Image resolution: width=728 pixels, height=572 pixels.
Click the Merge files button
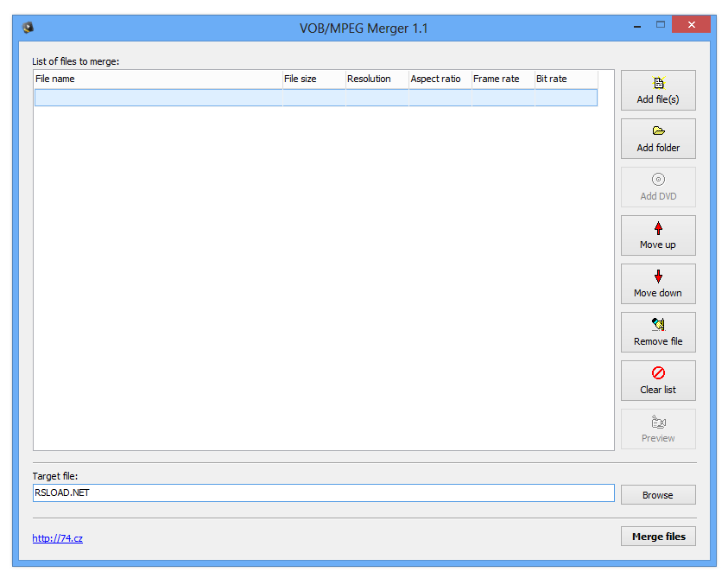[658, 536]
